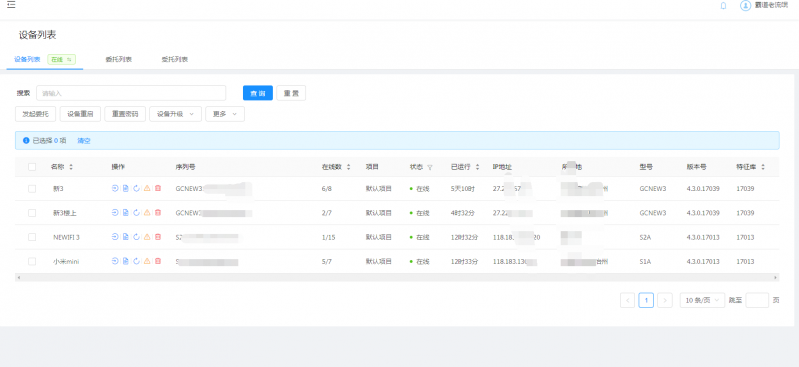Open the 更多 dropdown menu
The height and width of the screenshot is (367, 799).
[x=225, y=114]
